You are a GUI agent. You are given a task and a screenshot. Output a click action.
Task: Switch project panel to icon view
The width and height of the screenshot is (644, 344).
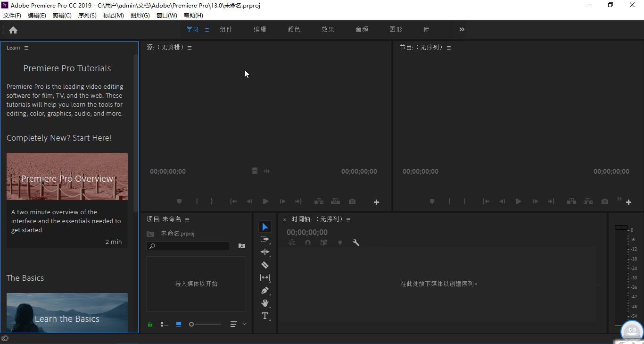click(x=179, y=324)
